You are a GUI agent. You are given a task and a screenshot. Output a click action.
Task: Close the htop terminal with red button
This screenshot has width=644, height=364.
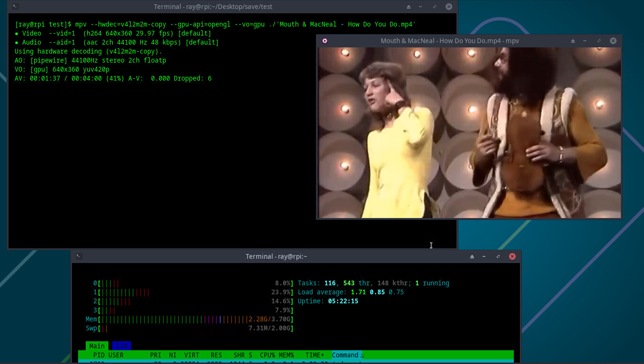(x=512, y=256)
